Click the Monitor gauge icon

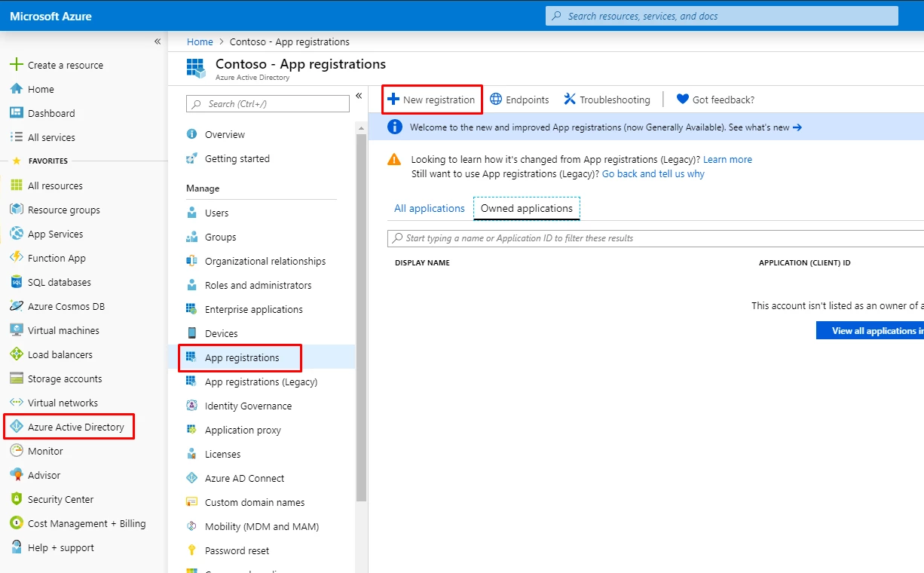tap(16, 451)
